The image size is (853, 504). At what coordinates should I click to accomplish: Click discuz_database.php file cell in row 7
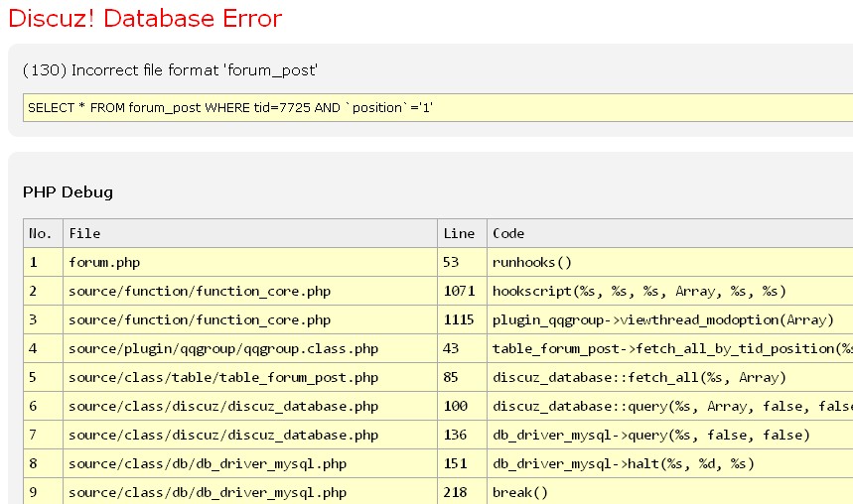[250, 435]
